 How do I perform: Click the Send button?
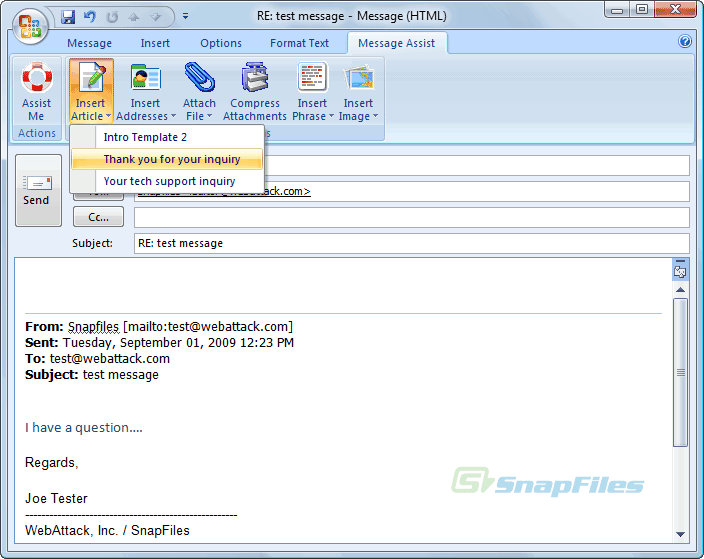pos(38,190)
